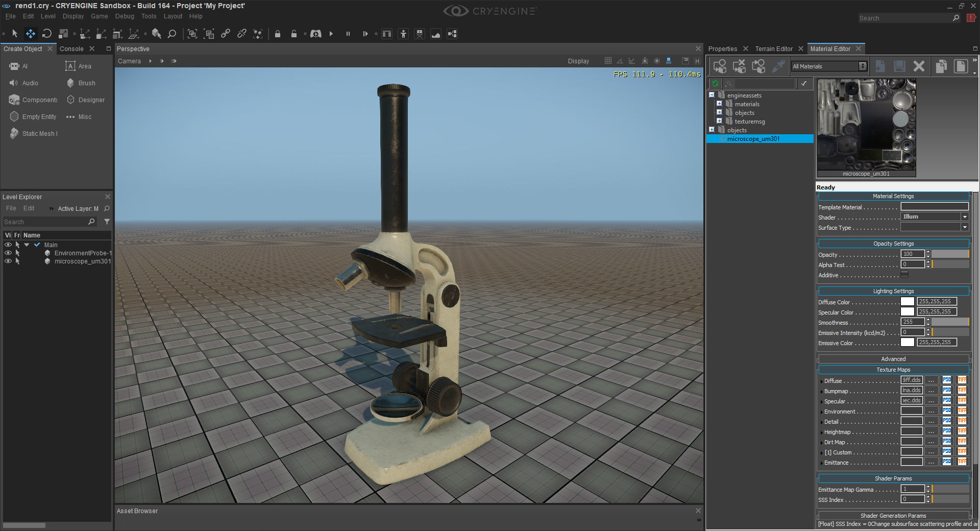Collapse the engineassets tree node
The image size is (980, 531).
click(x=712, y=95)
